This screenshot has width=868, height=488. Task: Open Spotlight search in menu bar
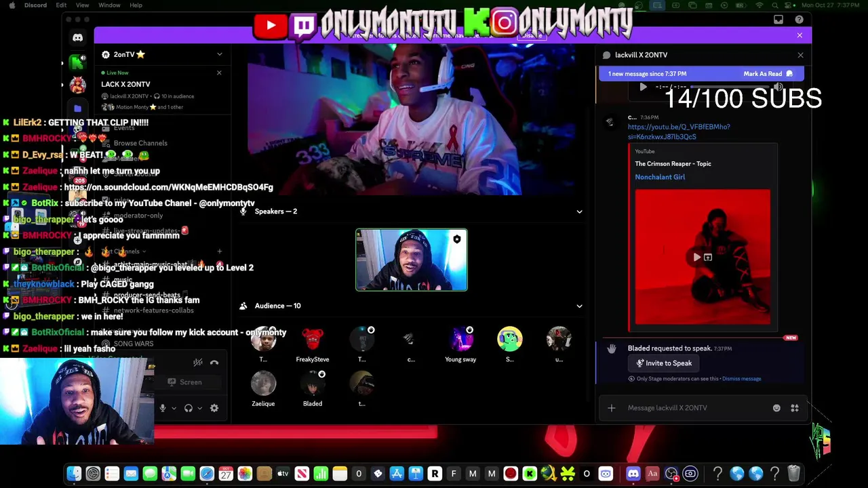tap(774, 5)
